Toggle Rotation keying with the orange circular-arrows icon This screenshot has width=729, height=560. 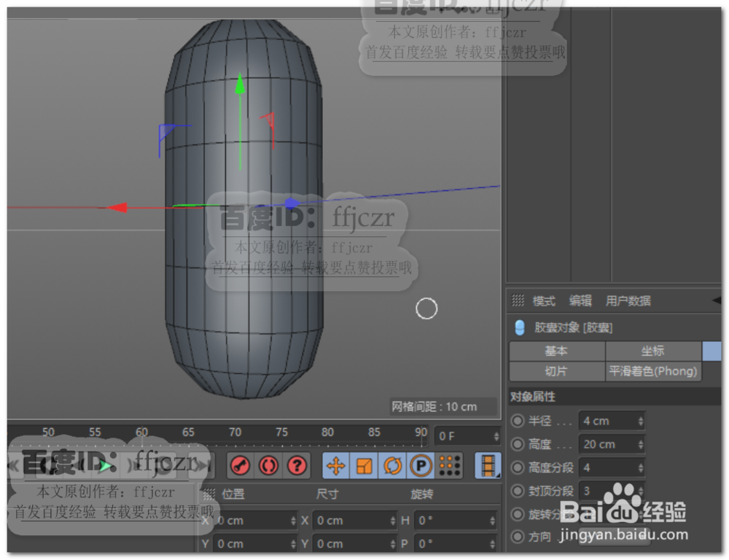coord(392,466)
